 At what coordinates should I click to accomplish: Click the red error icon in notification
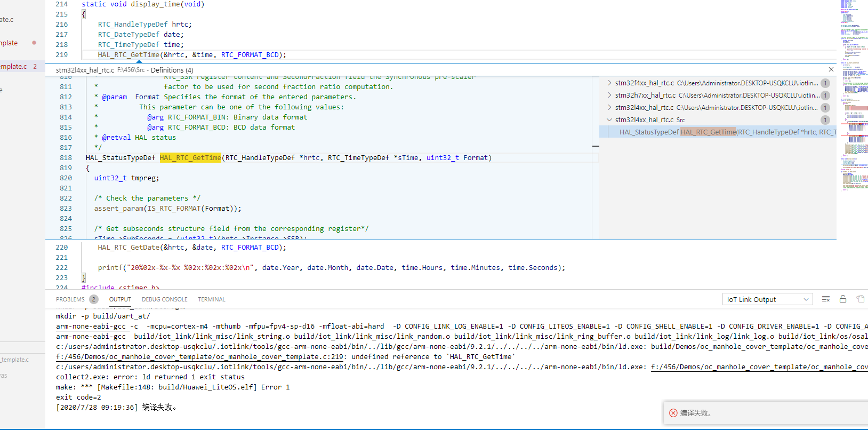pyautogui.click(x=673, y=413)
